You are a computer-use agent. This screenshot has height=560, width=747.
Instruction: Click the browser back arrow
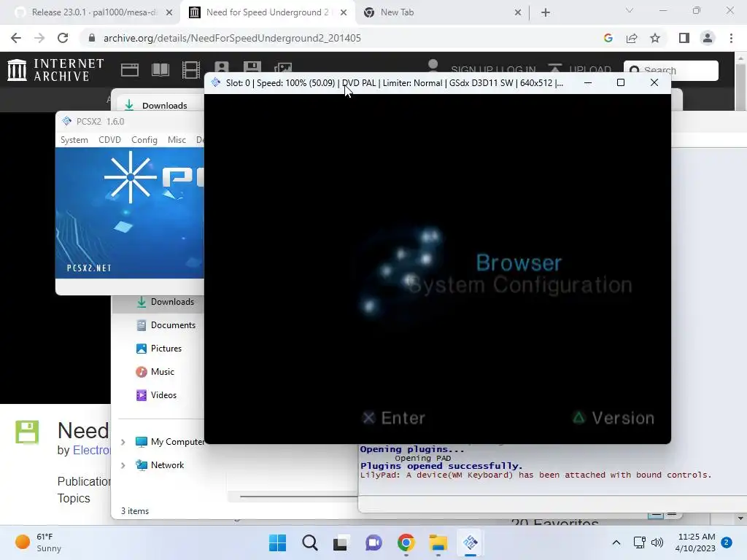point(16,38)
